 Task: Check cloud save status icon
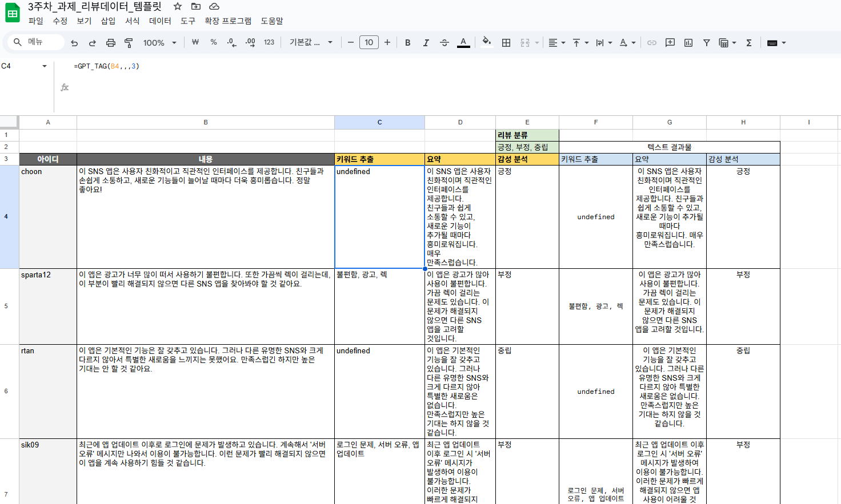[214, 6]
